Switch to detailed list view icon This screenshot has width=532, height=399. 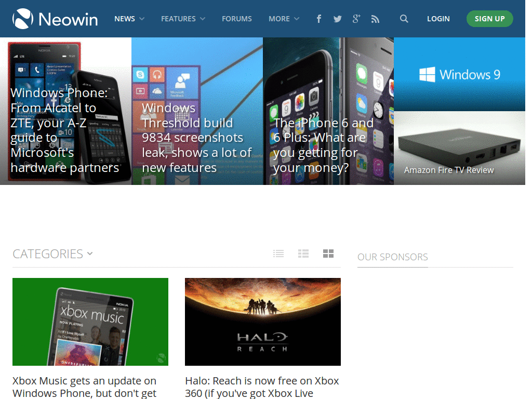point(303,254)
